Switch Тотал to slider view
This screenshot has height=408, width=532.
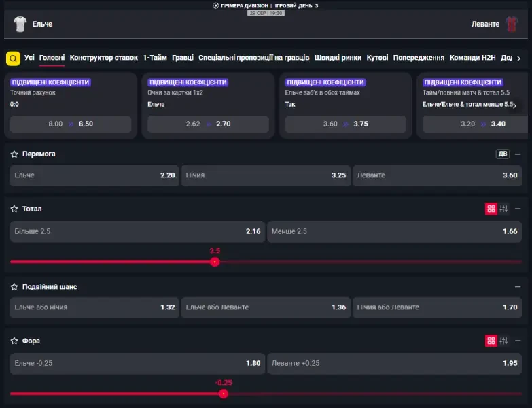pos(503,209)
